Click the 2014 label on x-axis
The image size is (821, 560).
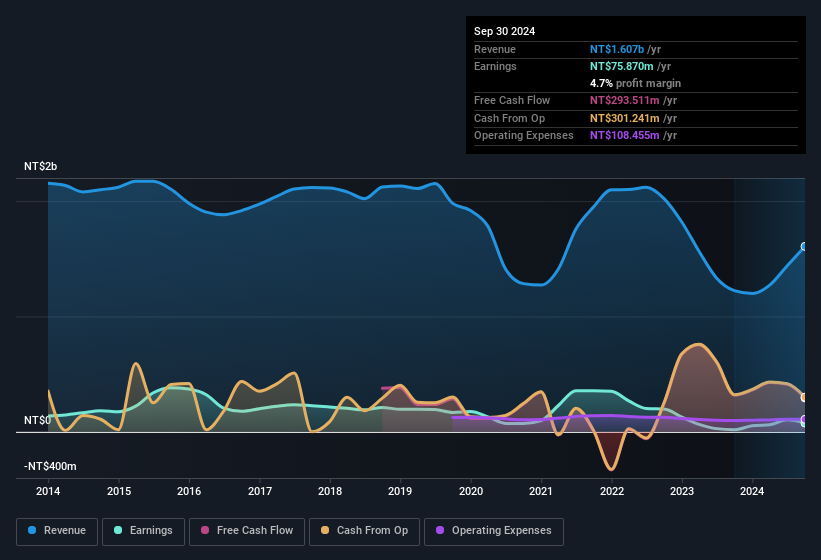[x=48, y=491]
